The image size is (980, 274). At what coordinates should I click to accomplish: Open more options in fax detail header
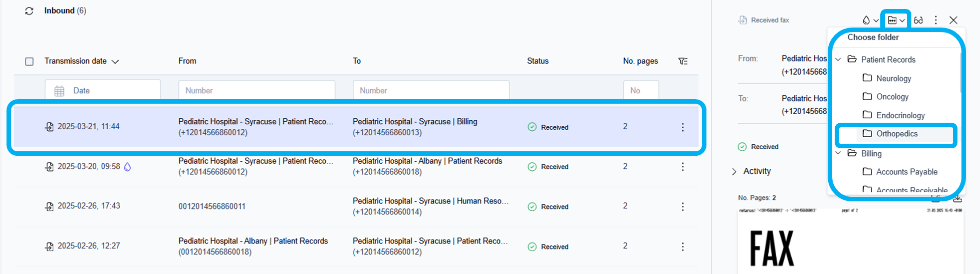point(935,21)
